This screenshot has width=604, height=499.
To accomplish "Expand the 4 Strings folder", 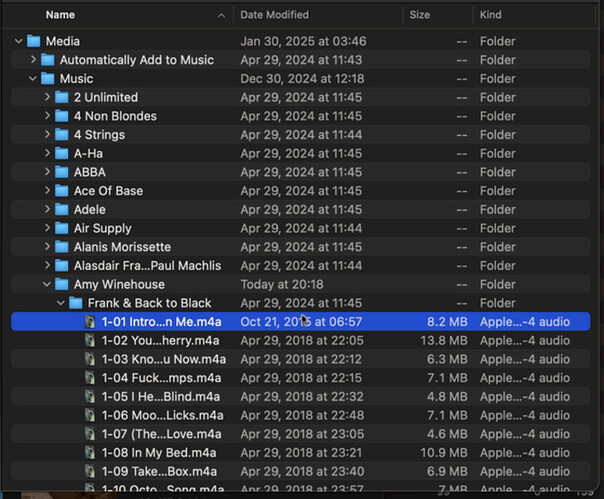I will (x=47, y=134).
